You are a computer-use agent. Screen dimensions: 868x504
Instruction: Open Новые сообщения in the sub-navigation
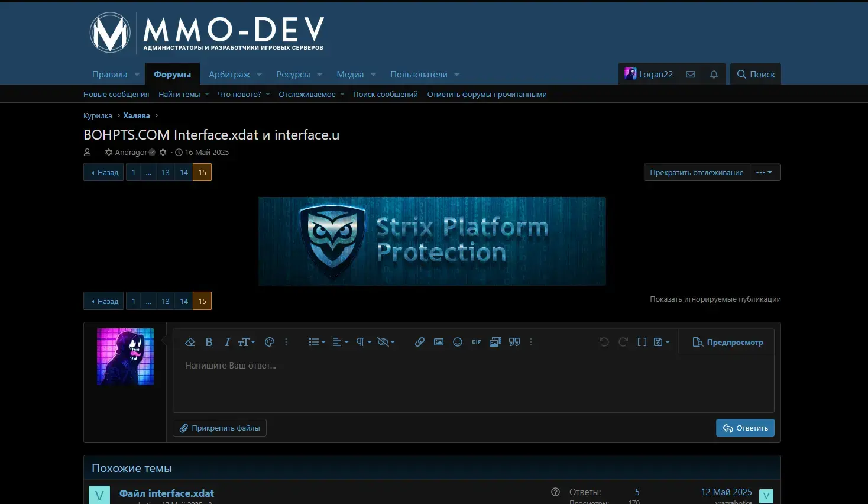[x=116, y=95]
